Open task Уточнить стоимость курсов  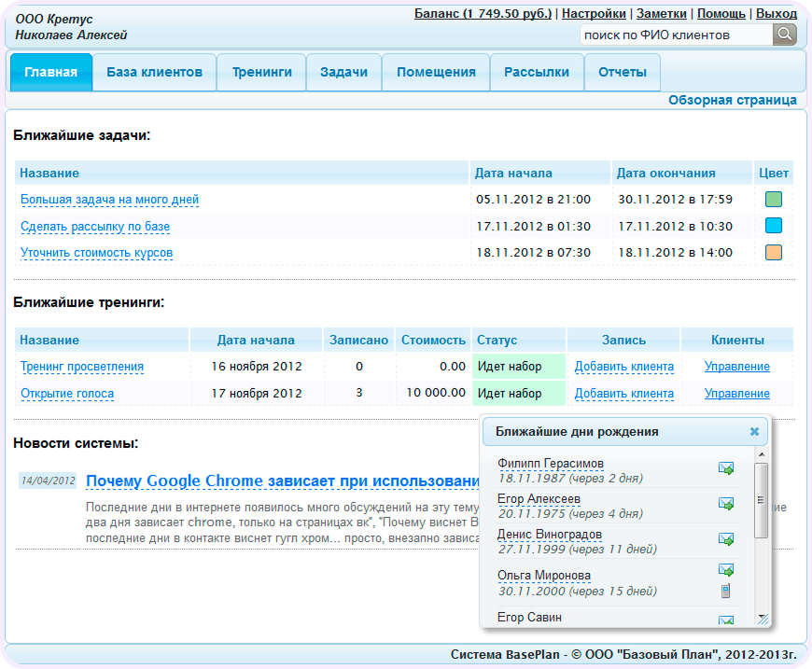[x=97, y=253]
